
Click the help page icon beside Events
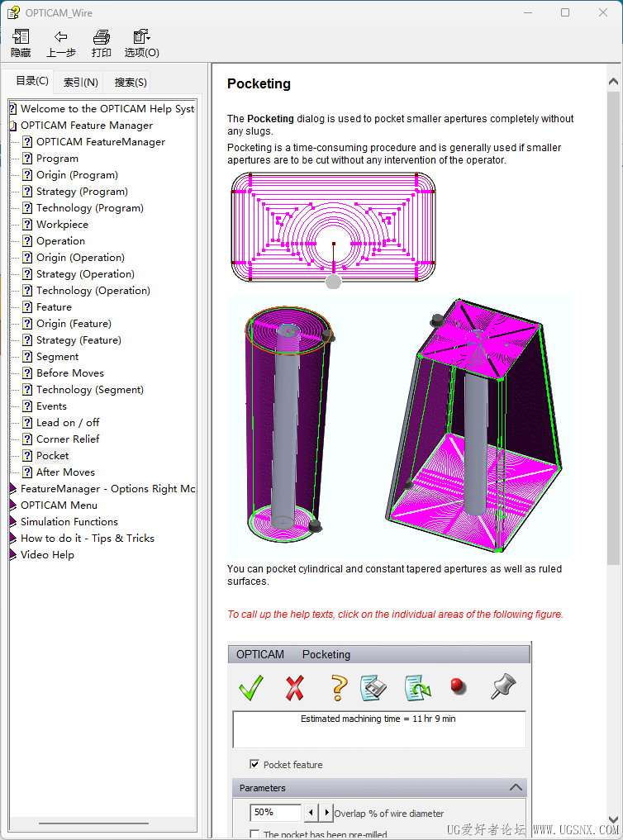coord(27,406)
